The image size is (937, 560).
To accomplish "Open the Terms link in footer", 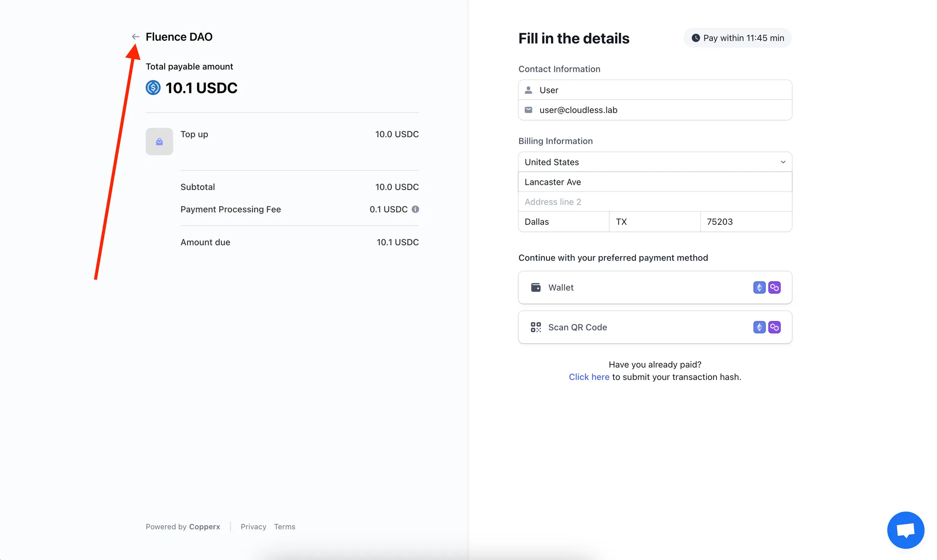I will 285,527.
